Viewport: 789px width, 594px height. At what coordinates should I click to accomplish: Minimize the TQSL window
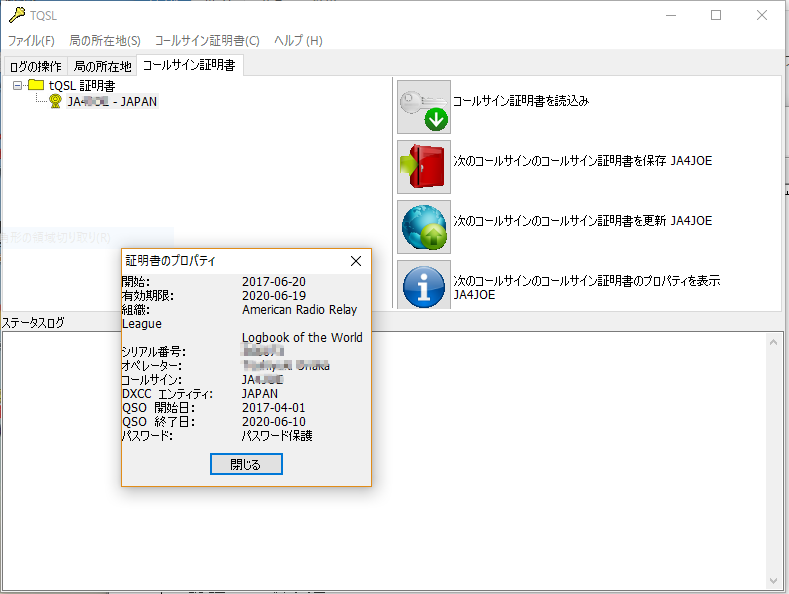coord(671,15)
